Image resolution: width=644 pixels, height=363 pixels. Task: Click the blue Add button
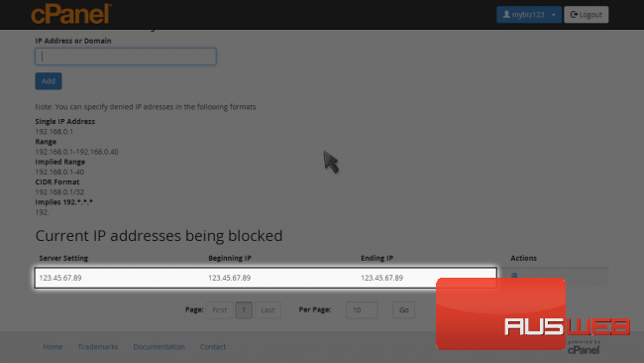[49, 81]
